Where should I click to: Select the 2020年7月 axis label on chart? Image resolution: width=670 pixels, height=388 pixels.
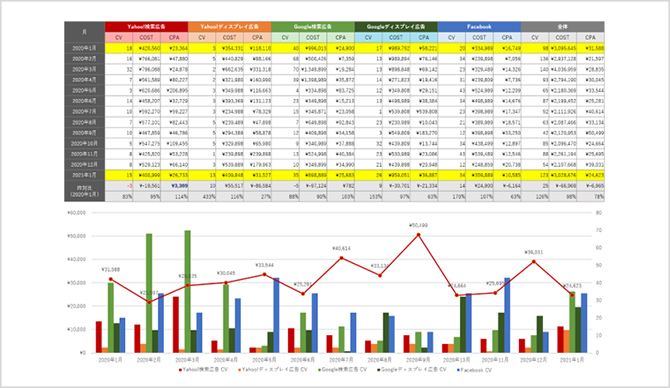pyautogui.click(x=341, y=360)
